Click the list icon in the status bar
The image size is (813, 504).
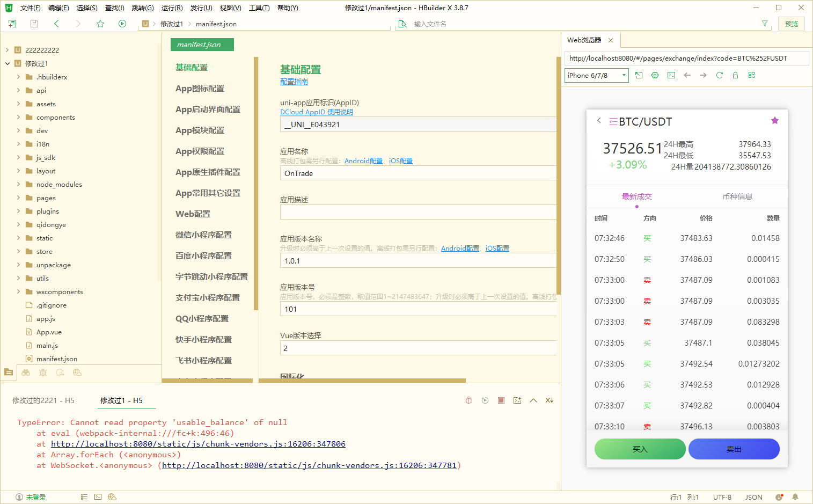tap(84, 497)
